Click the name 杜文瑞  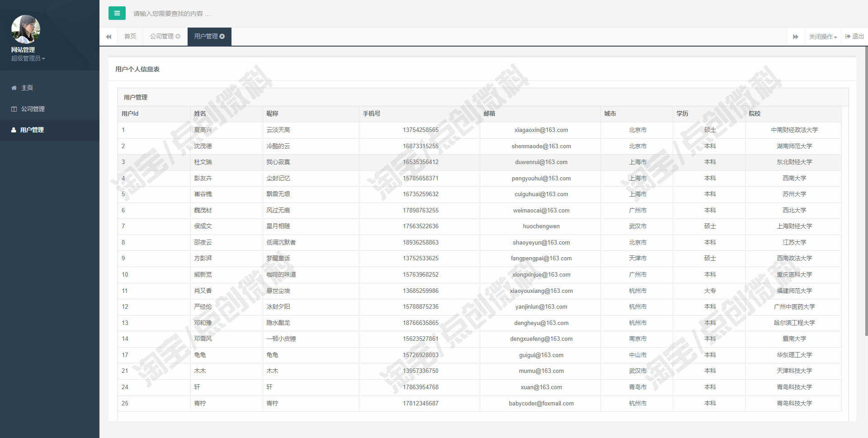203,162
